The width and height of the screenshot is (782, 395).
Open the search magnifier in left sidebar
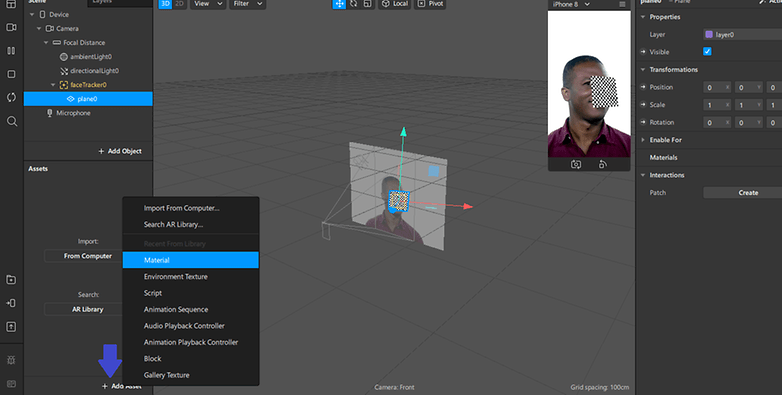(11, 121)
